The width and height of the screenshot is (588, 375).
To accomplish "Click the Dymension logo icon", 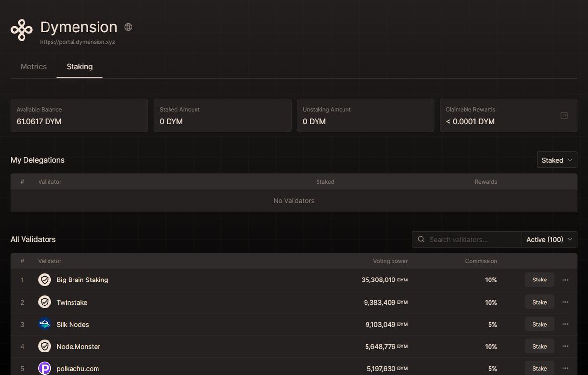I will [22, 30].
